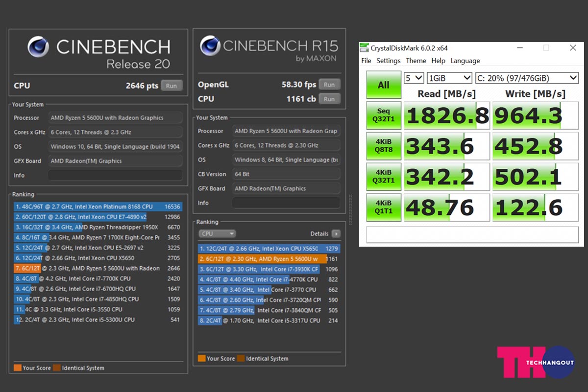Start the 4KiB Q1T1 disk test
588x392 pixels.
[x=384, y=208]
